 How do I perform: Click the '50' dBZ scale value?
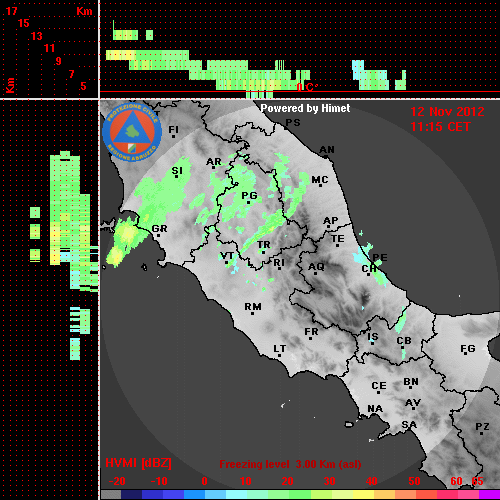[414, 481]
